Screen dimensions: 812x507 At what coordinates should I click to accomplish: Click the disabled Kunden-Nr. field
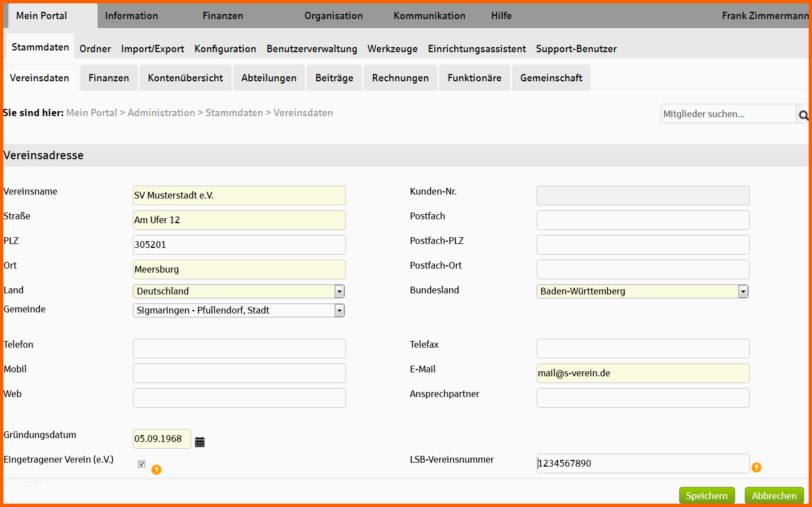click(643, 195)
